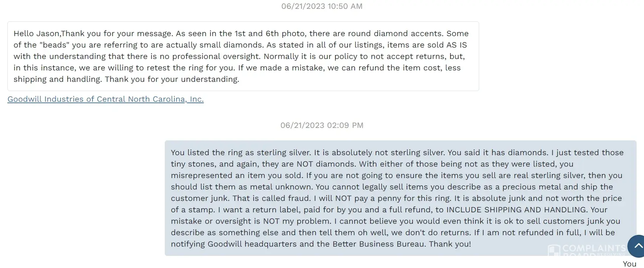Click the "You" sender label
This screenshot has width=644, height=268.
tap(629, 264)
